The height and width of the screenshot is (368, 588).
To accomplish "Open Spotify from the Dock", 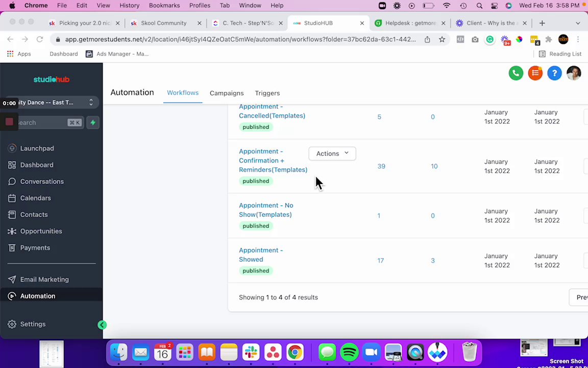I will pyautogui.click(x=349, y=353).
